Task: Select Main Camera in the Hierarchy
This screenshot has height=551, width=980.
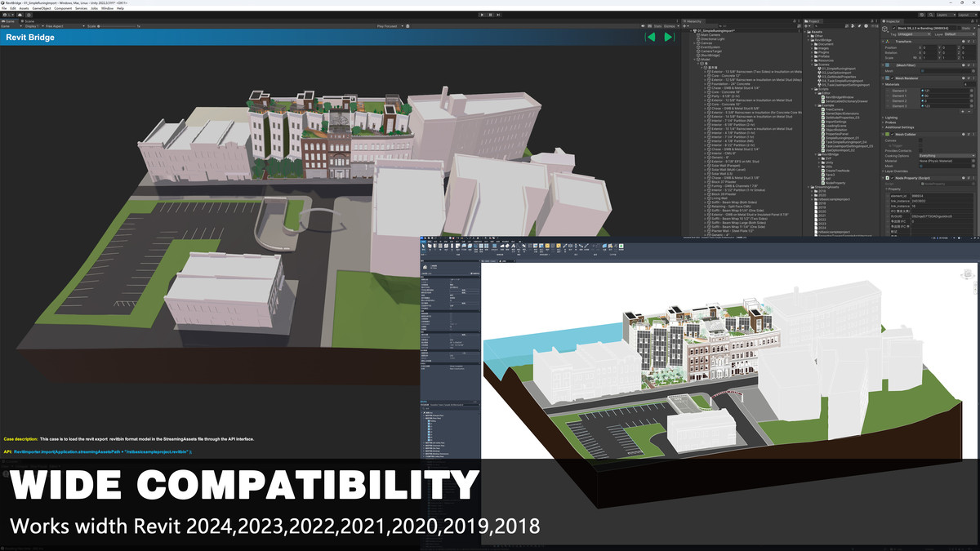Action: coord(709,35)
